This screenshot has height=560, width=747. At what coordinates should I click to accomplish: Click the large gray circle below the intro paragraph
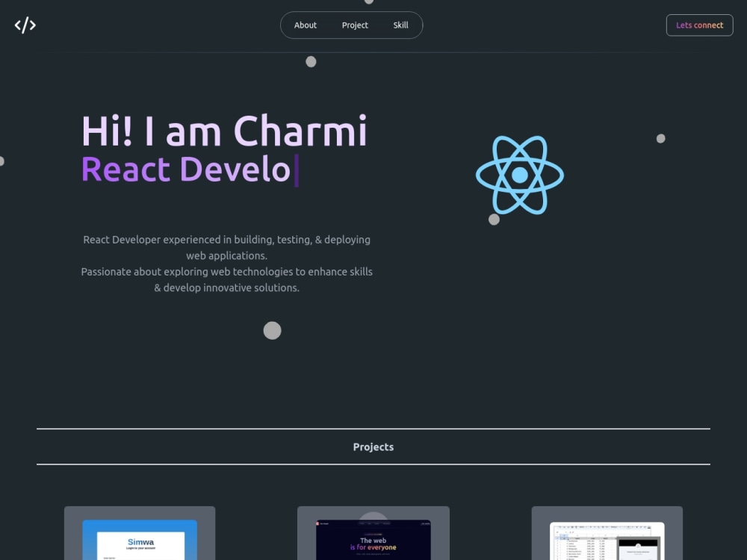[272, 330]
